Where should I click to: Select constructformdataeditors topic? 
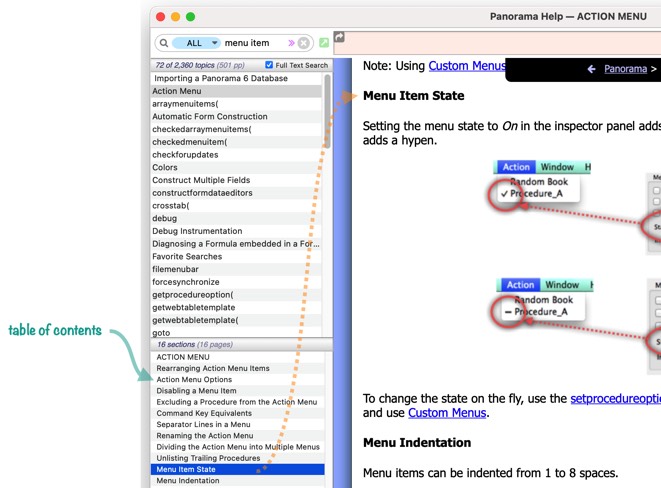click(236, 193)
